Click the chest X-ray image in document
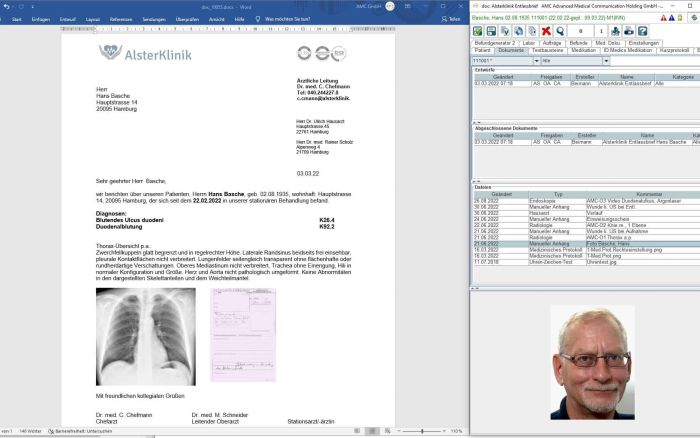This screenshot has height=438, width=700. coord(146,336)
